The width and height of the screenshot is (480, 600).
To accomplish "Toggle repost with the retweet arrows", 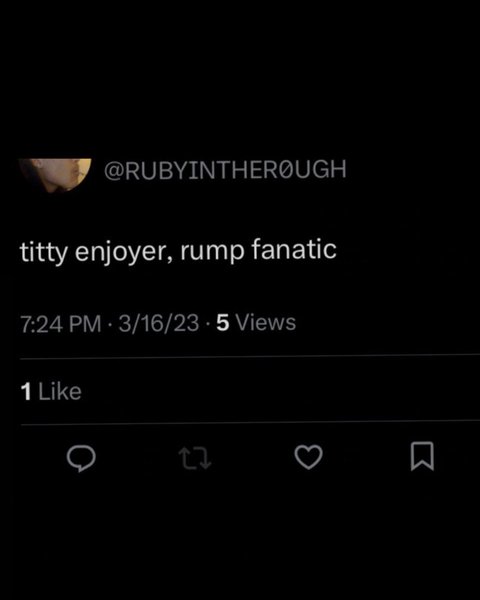I will pyautogui.click(x=195, y=458).
